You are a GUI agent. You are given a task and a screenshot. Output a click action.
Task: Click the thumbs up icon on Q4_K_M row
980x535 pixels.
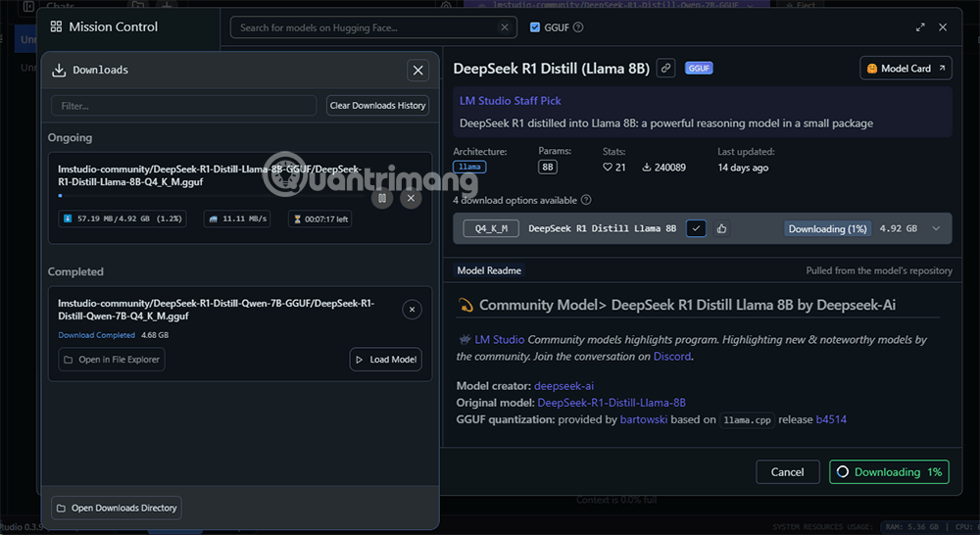tap(722, 228)
